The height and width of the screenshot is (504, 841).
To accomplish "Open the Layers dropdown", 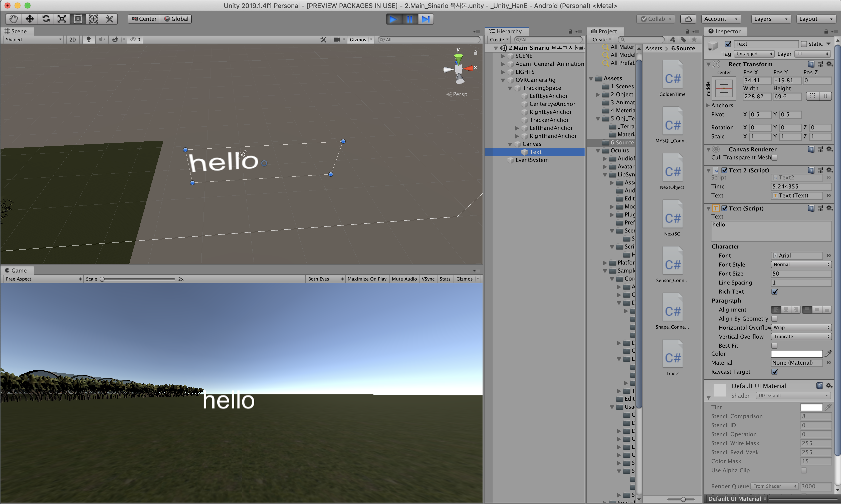I will [770, 19].
